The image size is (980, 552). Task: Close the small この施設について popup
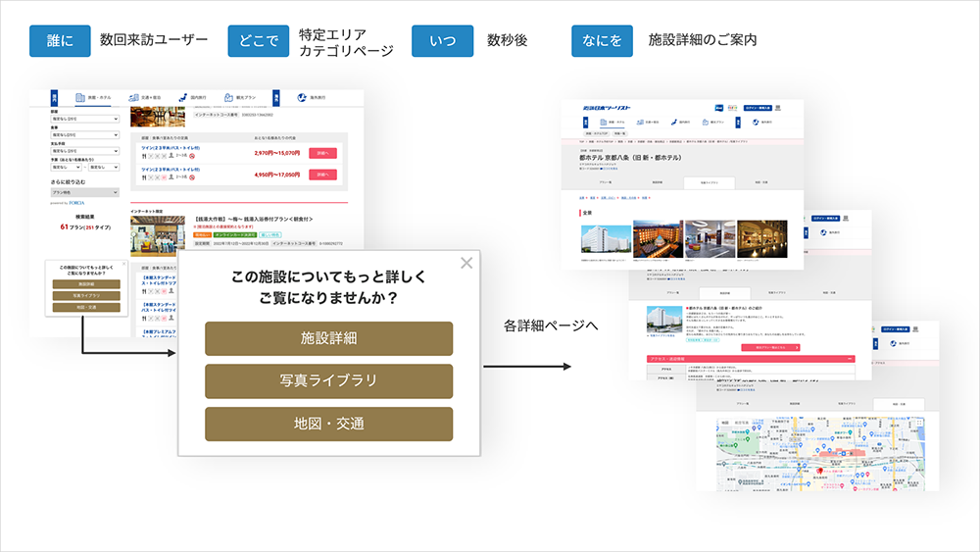123,264
